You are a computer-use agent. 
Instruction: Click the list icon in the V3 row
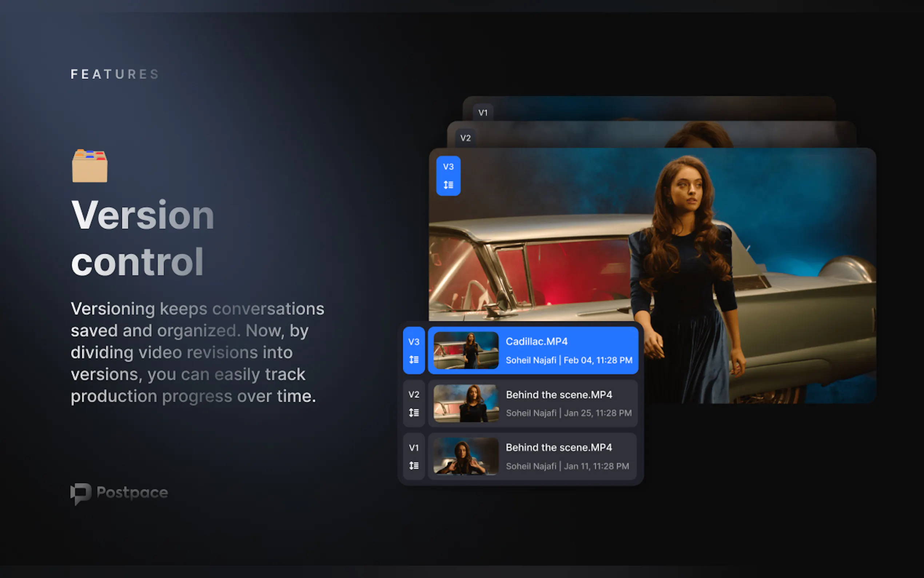pyautogui.click(x=414, y=360)
